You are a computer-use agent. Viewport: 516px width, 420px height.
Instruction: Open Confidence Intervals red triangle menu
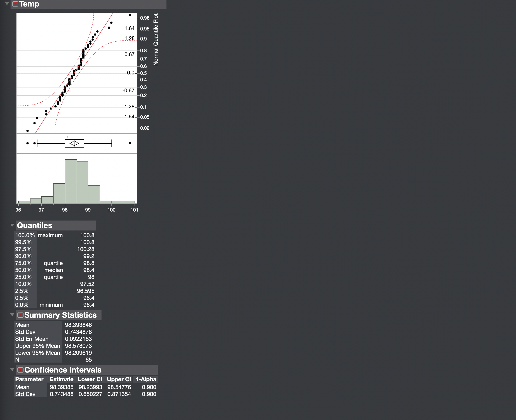pos(20,370)
